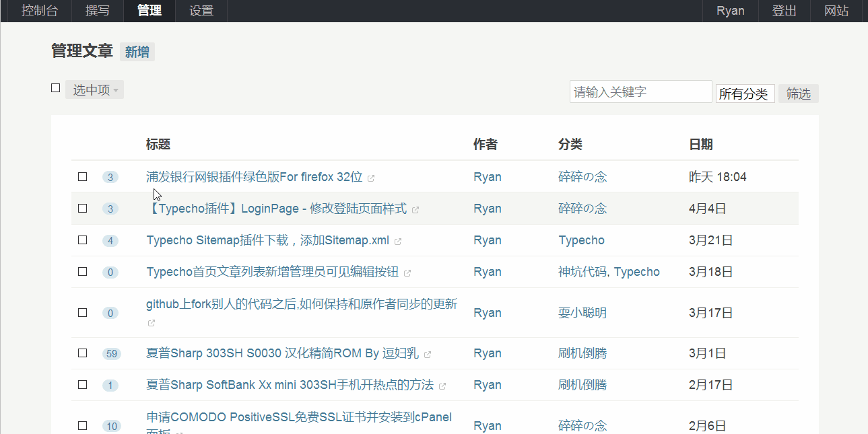Select checkbox for SoftBank 303SH手机开热点 post
Screen dimensions: 868x434
pos(83,385)
